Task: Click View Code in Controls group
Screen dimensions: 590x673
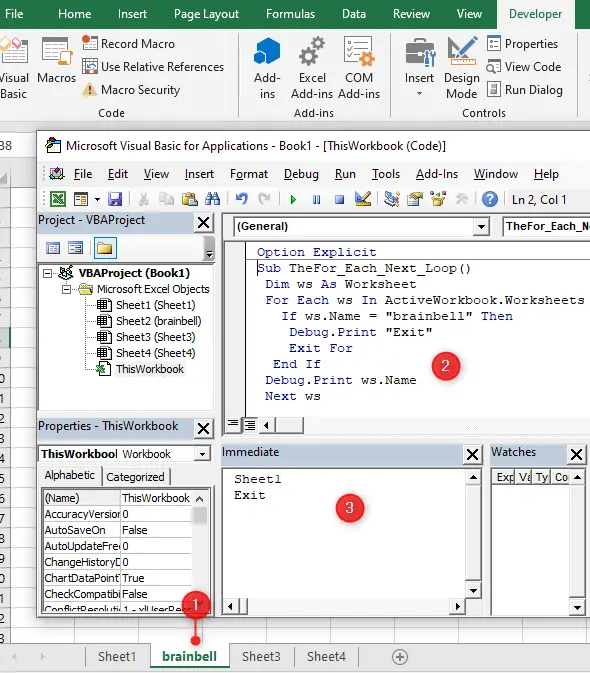Action: (524, 67)
